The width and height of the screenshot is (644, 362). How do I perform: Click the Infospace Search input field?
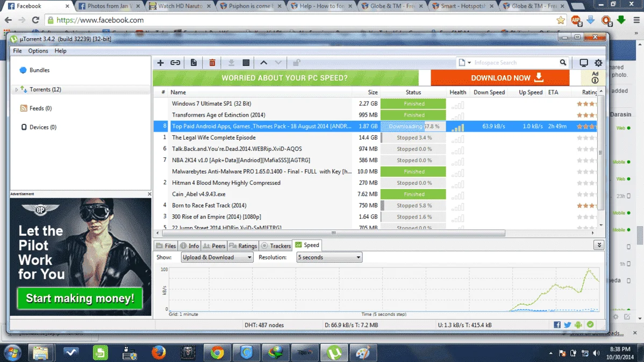coord(515,62)
